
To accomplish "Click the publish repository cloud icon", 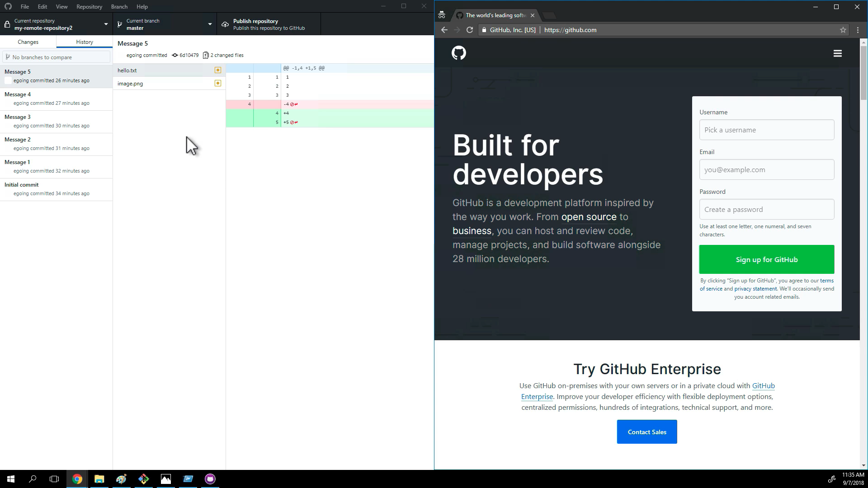I will tap(225, 24).
